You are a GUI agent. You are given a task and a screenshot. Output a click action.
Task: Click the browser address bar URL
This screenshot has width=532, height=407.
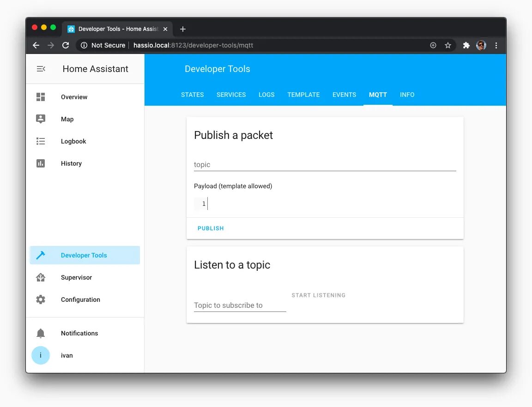[193, 45]
